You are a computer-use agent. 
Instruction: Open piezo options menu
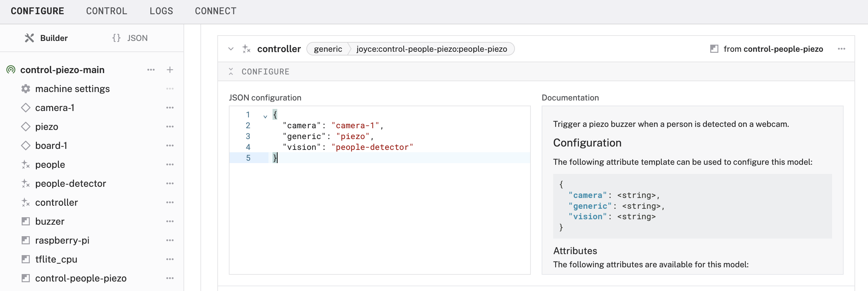coord(170,127)
